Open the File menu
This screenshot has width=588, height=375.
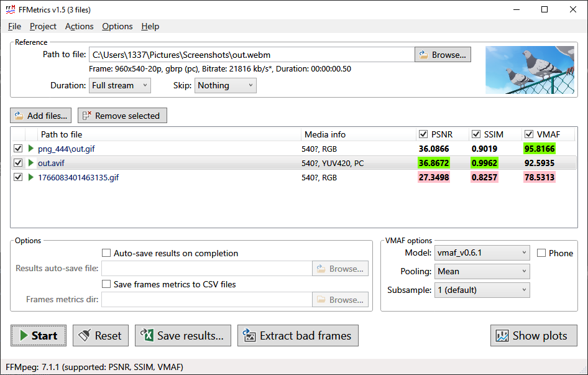click(x=15, y=26)
